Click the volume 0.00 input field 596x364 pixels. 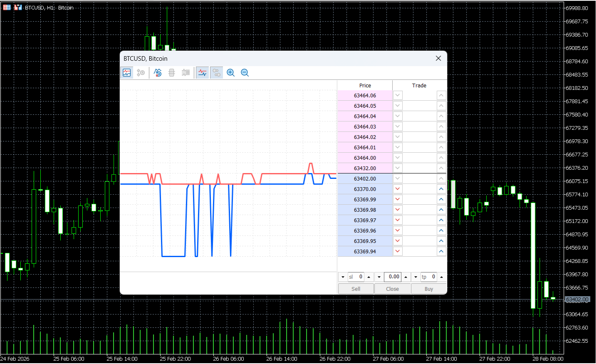[x=393, y=277]
